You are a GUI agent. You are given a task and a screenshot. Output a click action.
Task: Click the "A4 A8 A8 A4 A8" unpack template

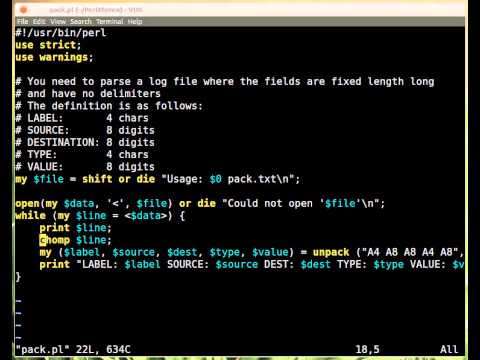[410, 252]
